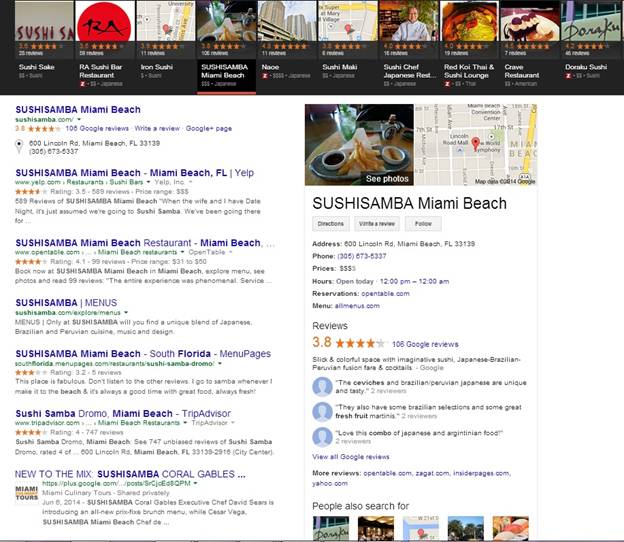Open allmenus.com menu link
The height and width of the screenshot is (542, 624).
tap(357, 306)
